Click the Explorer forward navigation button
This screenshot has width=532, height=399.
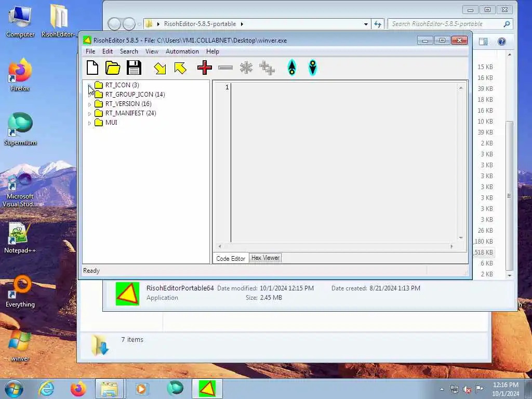point(129,24)
